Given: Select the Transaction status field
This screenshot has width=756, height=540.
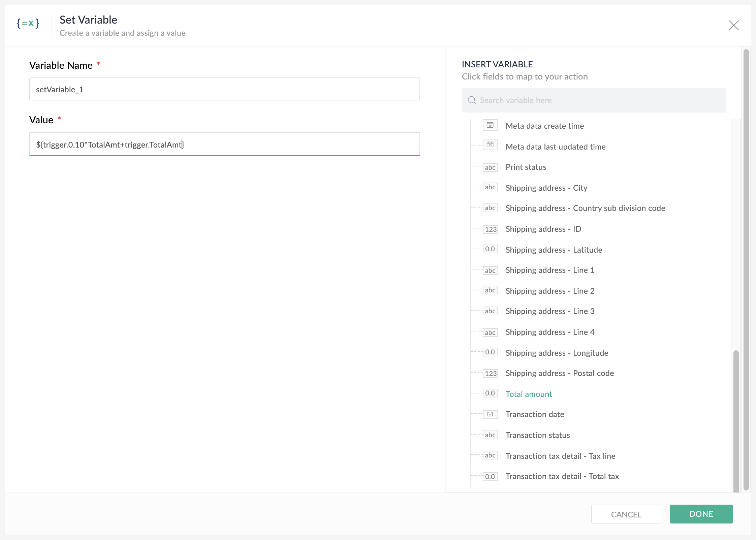Looking at the screenshot, I should (538, 435).
